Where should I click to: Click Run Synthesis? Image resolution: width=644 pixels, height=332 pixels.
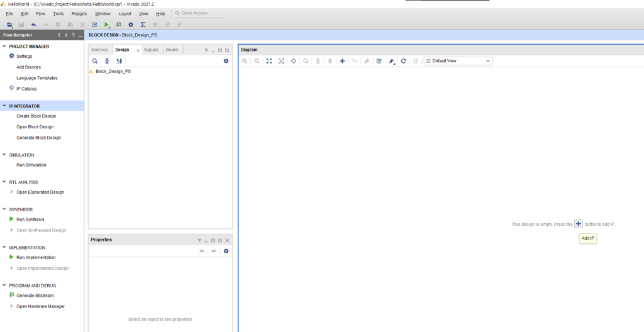point(30,219)
